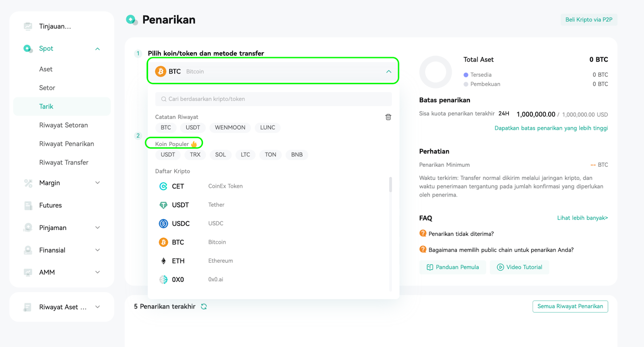Click the Penarikan page header logo
This screenshot has height=347, width=644.
tap(132, 20)
